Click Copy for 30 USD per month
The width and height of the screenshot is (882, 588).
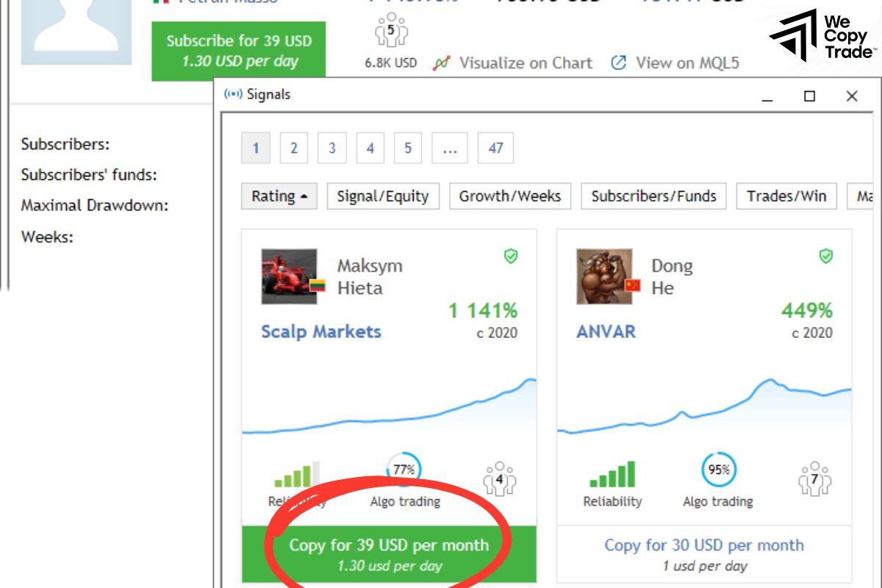(703, 545)
